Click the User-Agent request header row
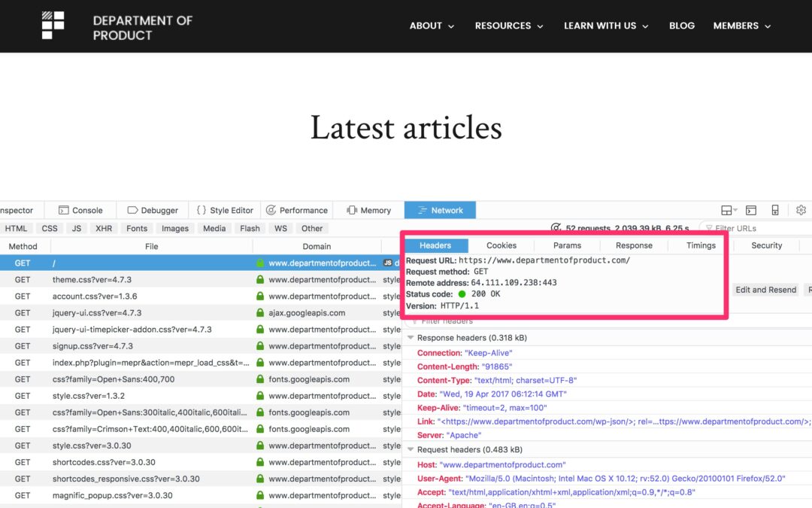 point(608,479)
